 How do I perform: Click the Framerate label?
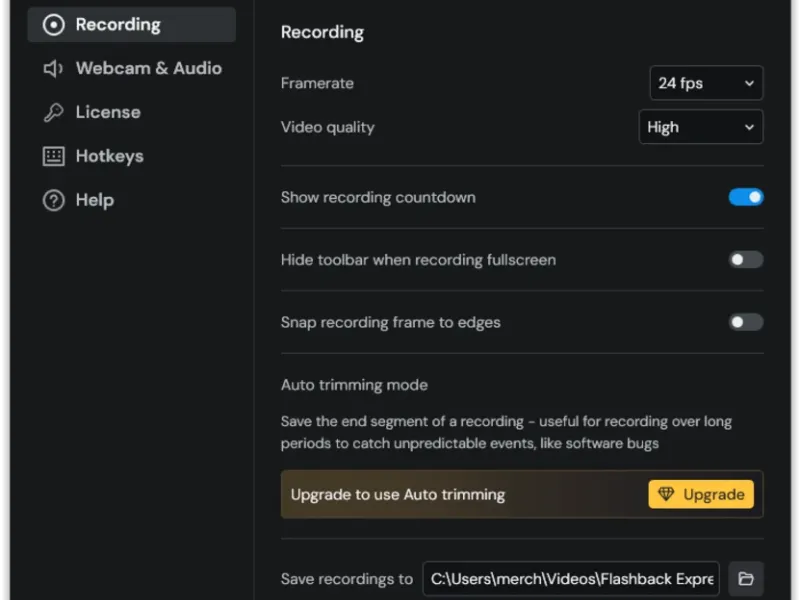(317, 83)
